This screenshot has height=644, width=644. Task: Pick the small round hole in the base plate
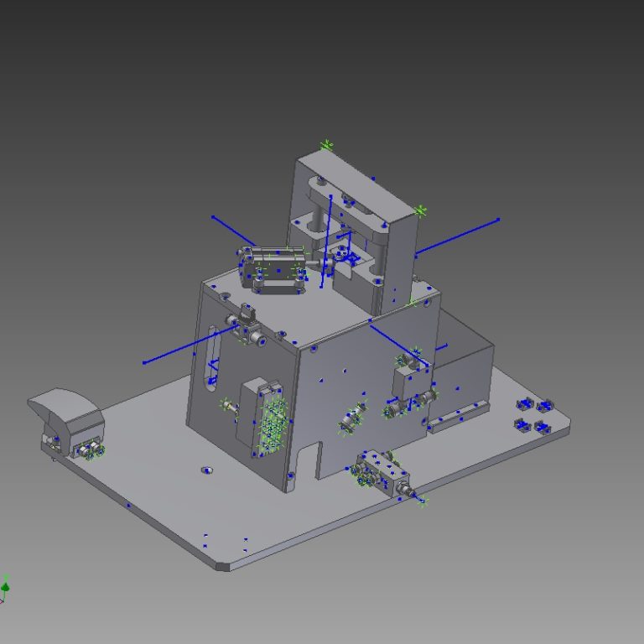tap(206, 470)
